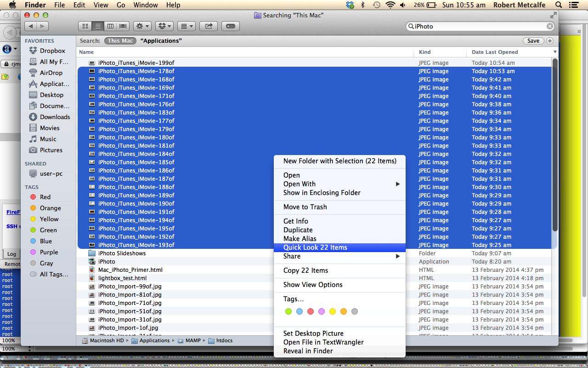The width and height of the screenshot is (588, 368).
Task: Switch Finder to icon view
Action: click(85, 26)
